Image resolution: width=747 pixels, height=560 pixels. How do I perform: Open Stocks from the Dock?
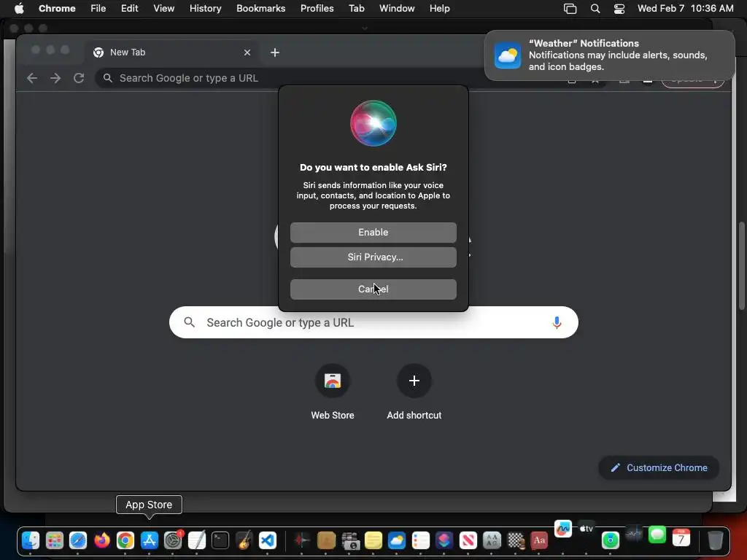[x=634, y=534]
